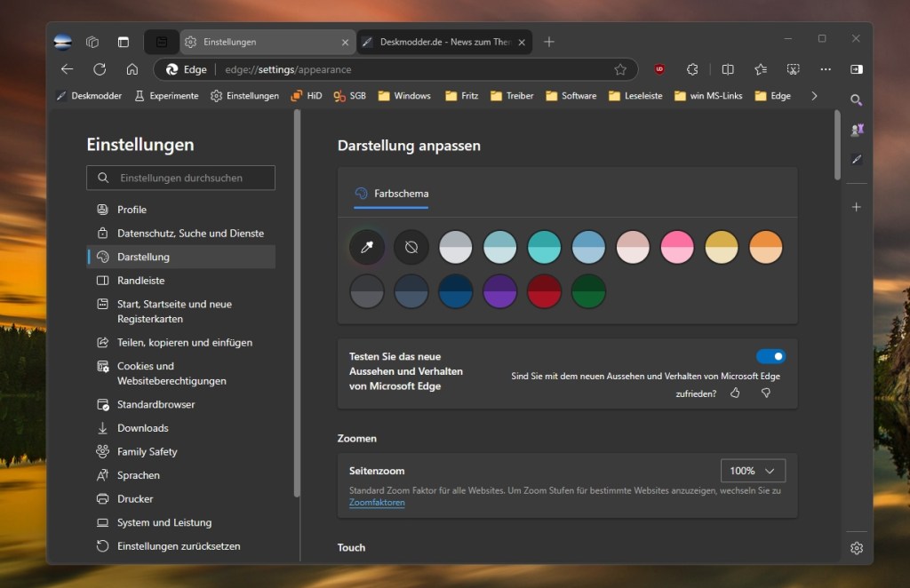Select the eyedropper color picker tool
910x588 pixels.
point(367,247)
